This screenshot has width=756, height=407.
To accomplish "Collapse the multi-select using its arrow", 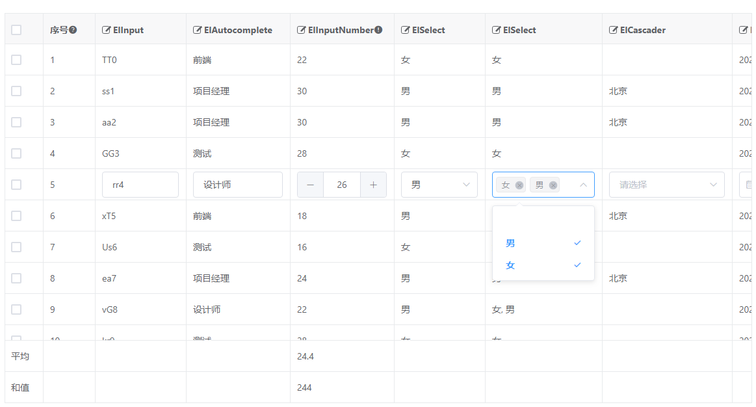I will coord(583,185).
